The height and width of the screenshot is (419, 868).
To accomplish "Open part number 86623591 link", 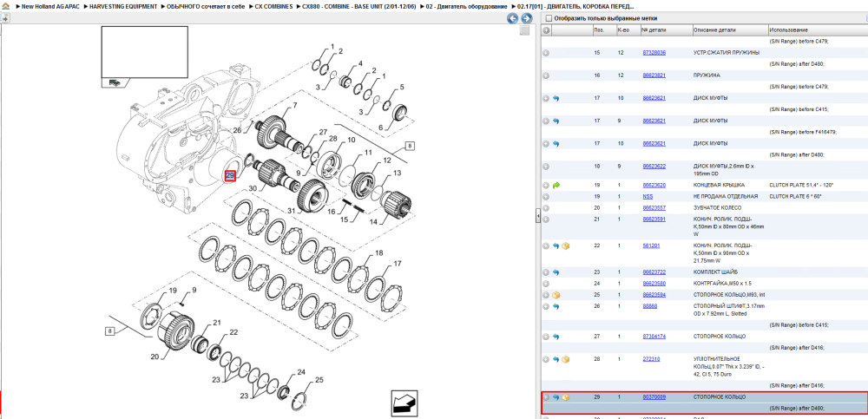I will click(x=654, y=219).
